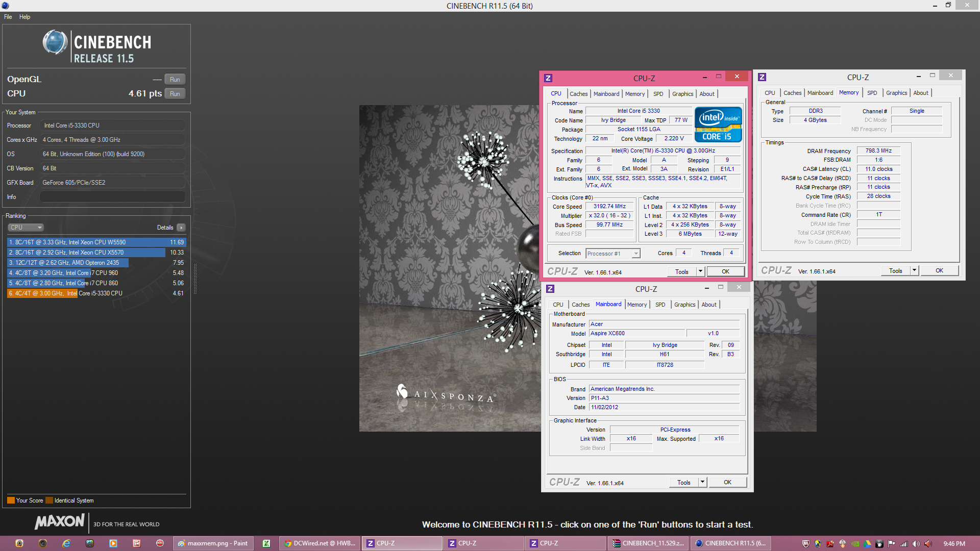Switch to About tab in pink CPU-Z window
The width and height of the screenshot is (980, 551).
pos(707,94)
